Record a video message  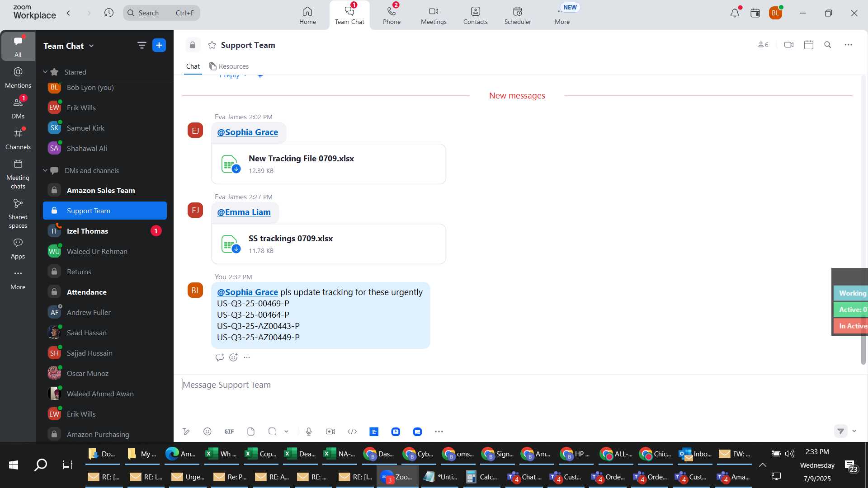(x=330, y=432)
